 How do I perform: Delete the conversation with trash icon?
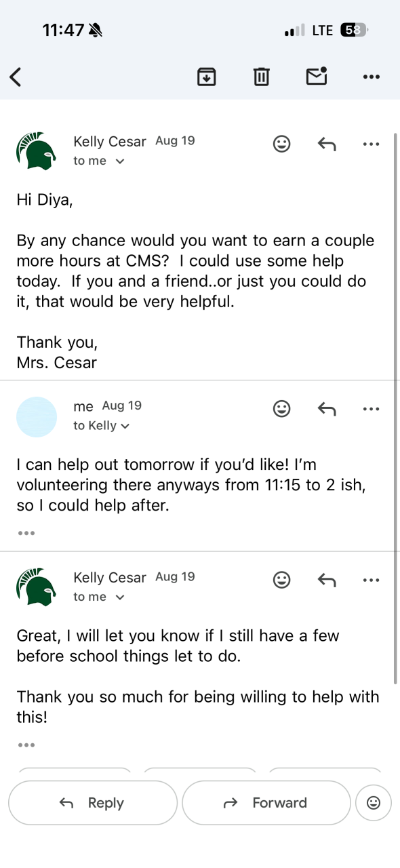(x=261, y=77)
